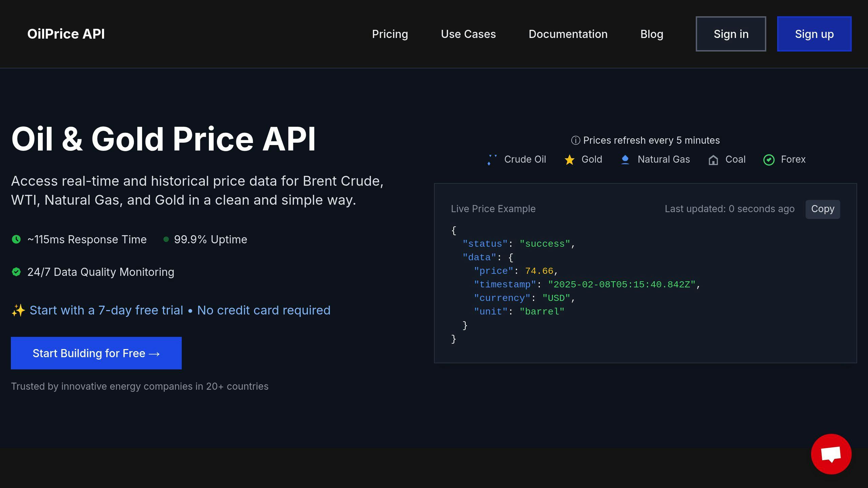Click the ~115ms Response Time text
The height and width of the screenshot is (488, 868).
click(x=87, y=239)
